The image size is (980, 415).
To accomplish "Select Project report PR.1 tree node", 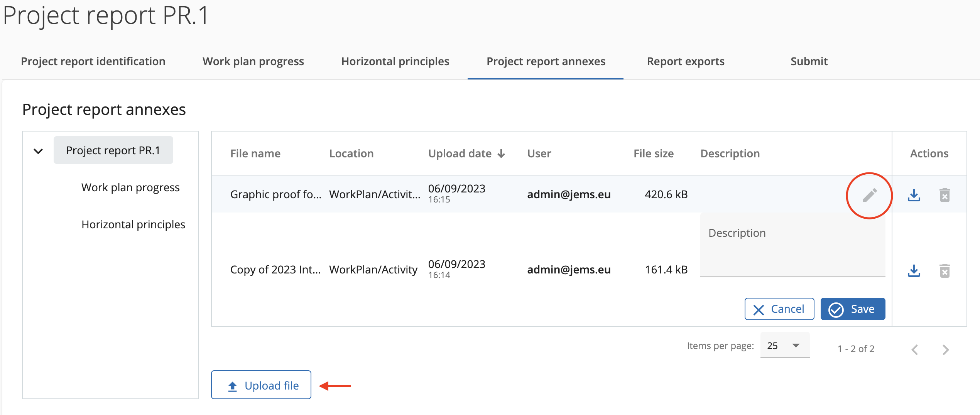I will click(x=113, y=150).
